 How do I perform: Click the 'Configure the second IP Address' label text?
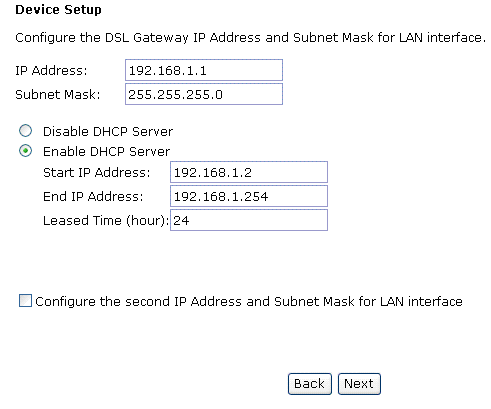click(x=249, y=301)
